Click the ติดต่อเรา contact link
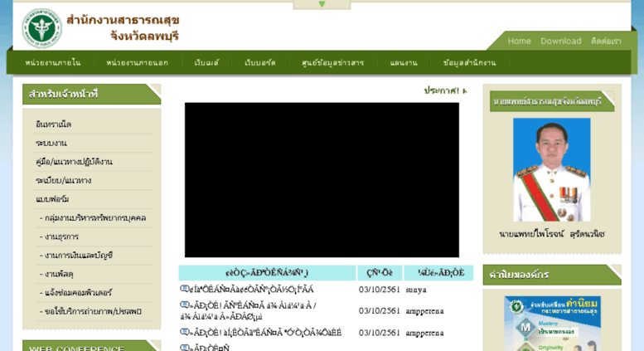This screenshot has height=351, width=644. tap(606, 41)
